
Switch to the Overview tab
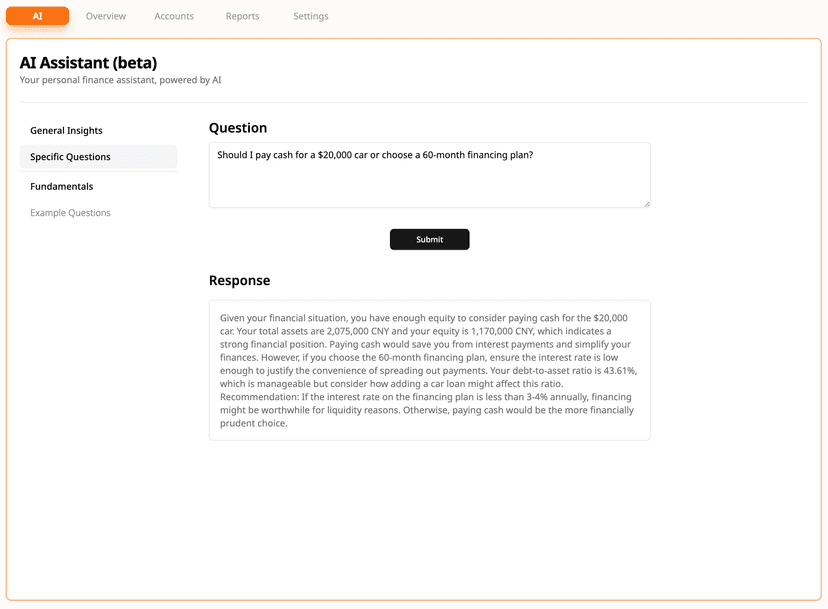[106, 16]
